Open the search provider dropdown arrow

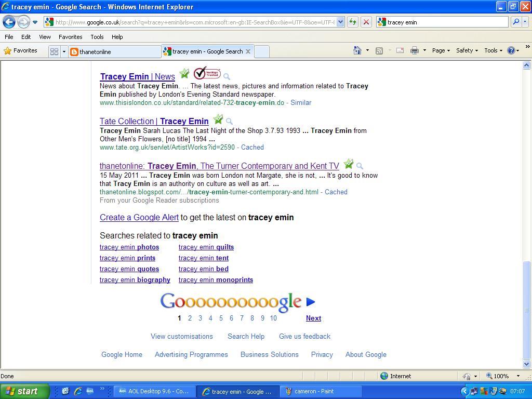coord(525,22)
